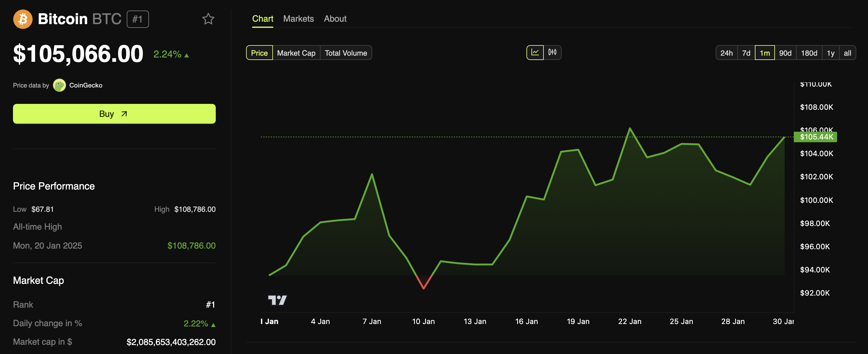
Task: Click the January 10 price low marker
Action: (423, 292)
